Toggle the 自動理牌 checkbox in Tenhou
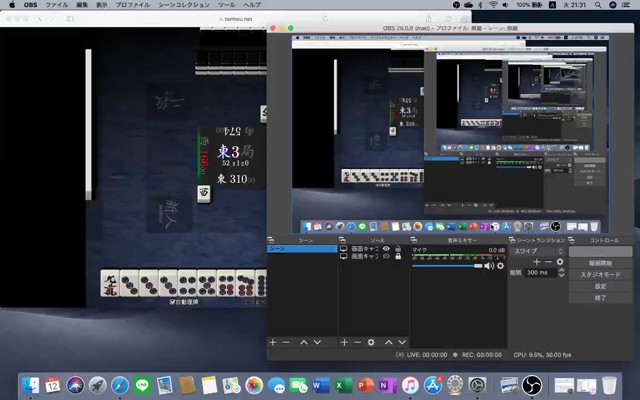640x400 pixels. [172, 302]
